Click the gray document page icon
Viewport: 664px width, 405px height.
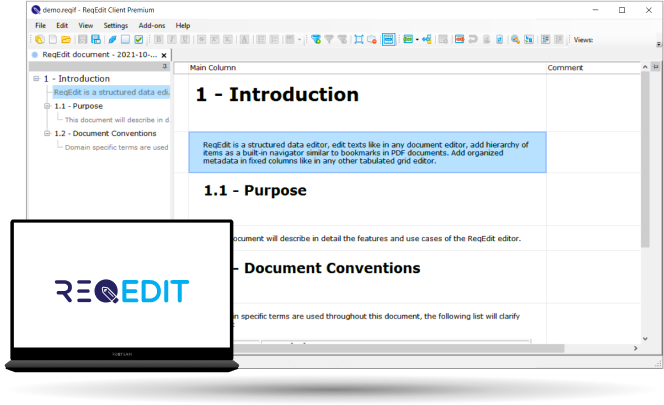pos(487,39)
